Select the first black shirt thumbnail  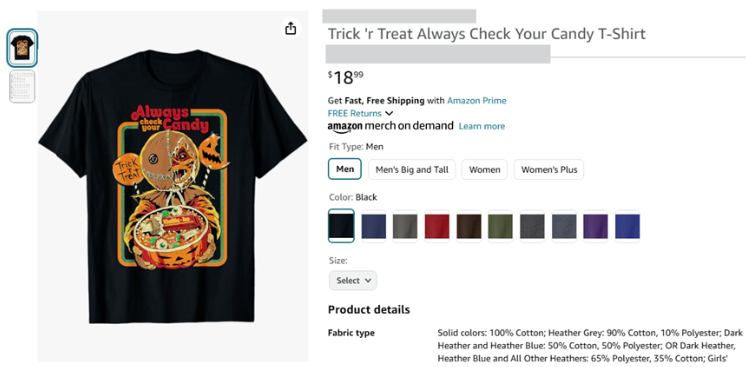[x=22, y=48]
